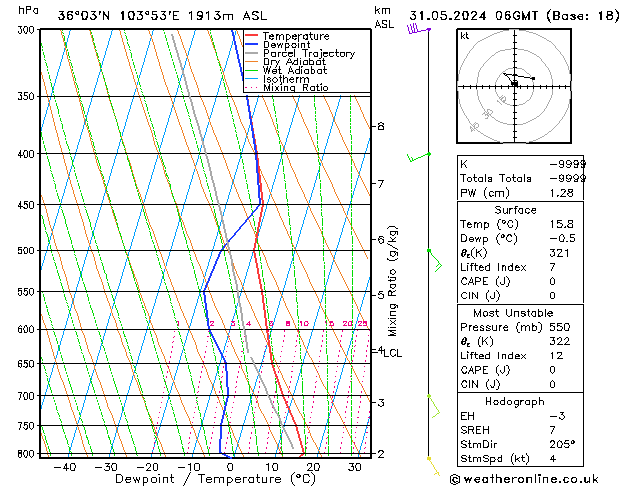Open the weatheronline.co.uk copyright link

tap(524, 479)
